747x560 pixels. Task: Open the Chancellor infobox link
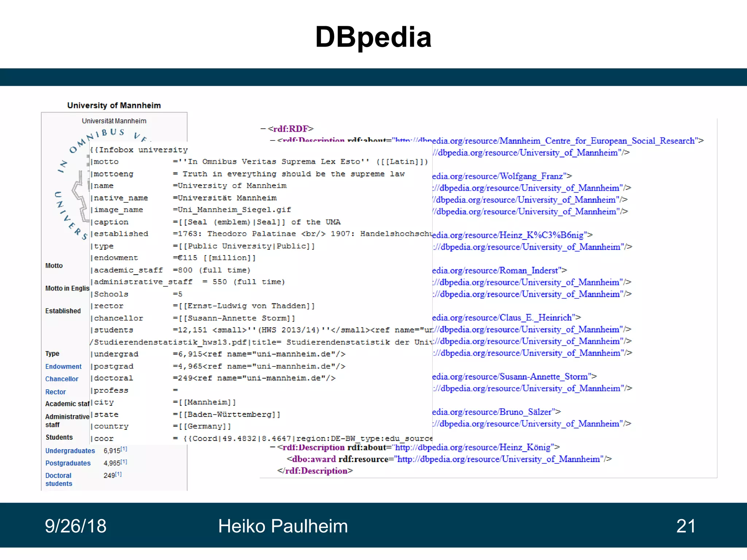coord(62,379)
